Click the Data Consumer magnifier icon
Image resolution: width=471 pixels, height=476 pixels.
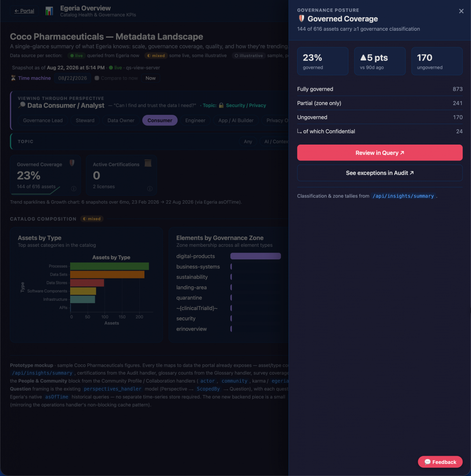tap(21, 105)
